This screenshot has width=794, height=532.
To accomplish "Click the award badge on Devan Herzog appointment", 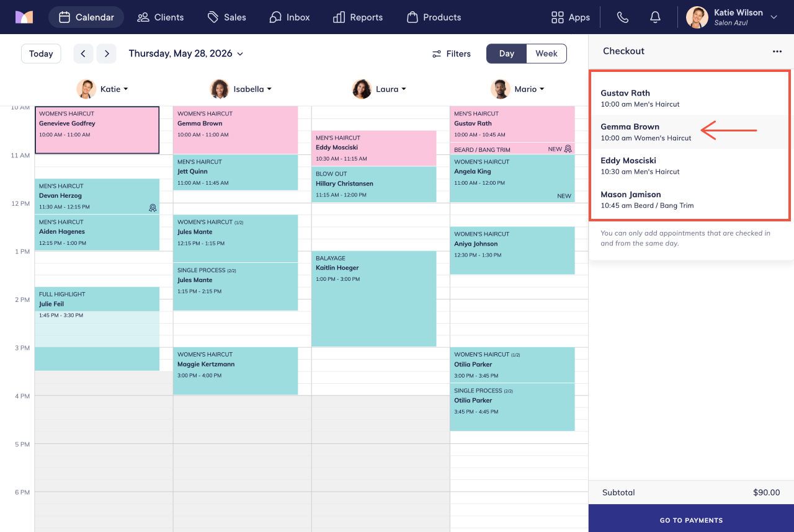I will 153,208.
